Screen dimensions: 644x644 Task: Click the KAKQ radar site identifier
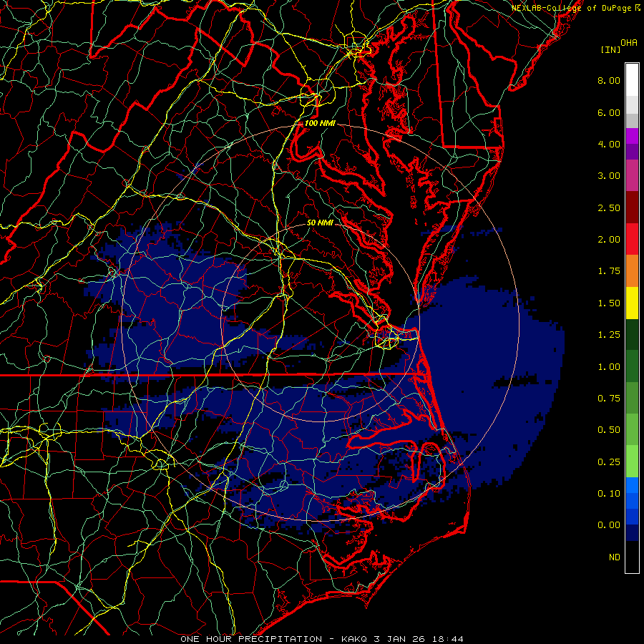[354, 639]
